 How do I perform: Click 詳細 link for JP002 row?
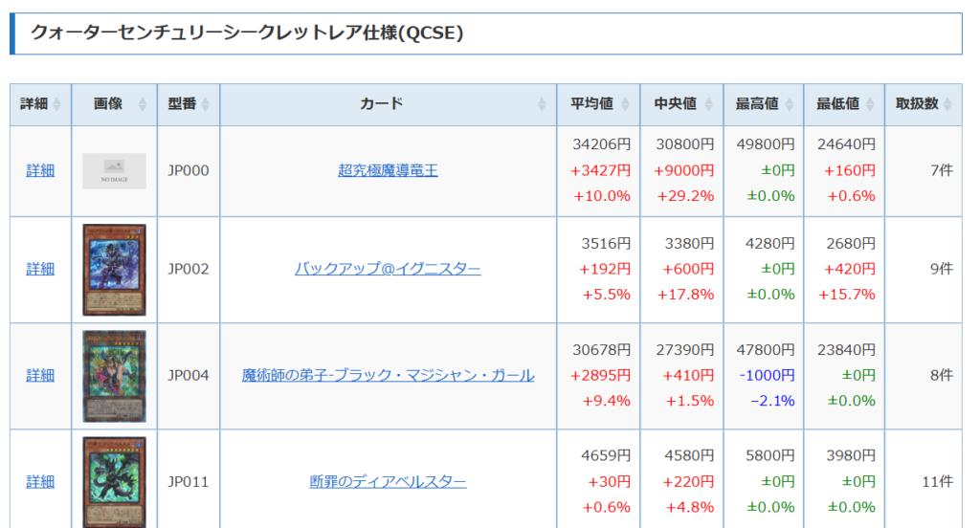pyautogui.click(x=40, y=270)
